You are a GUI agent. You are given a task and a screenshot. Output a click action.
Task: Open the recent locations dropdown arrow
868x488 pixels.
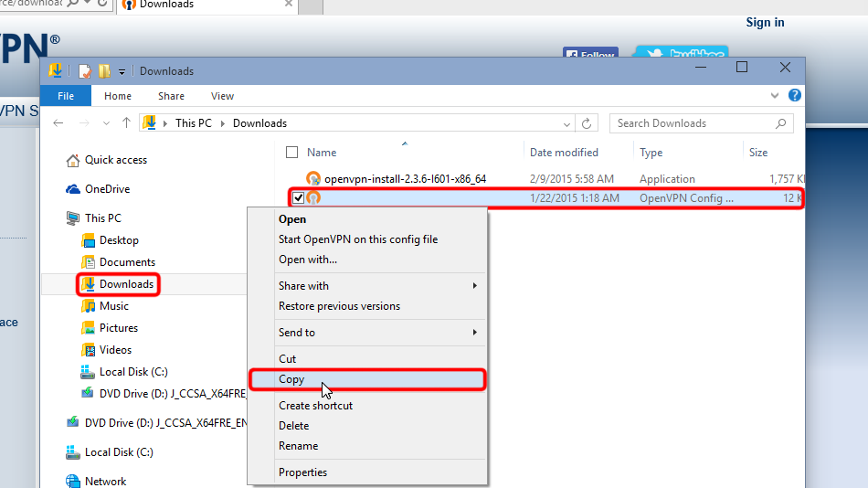(104, 123)
